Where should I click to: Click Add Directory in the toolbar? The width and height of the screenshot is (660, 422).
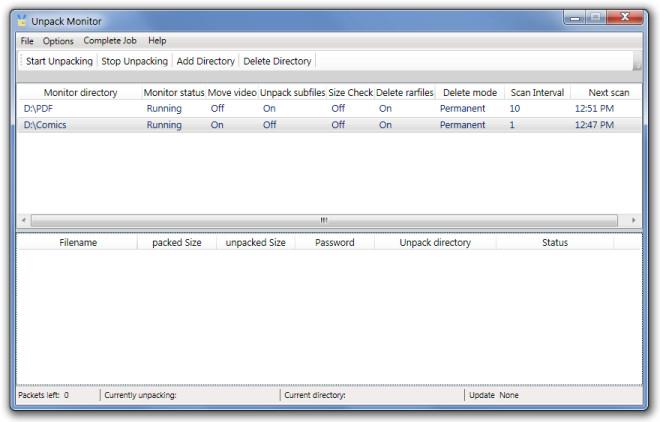[x=205, y=61]
